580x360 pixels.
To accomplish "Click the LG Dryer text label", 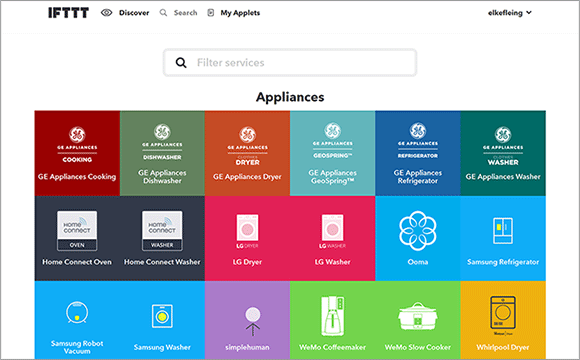I will pyautogui.click(x=247, y=262).
